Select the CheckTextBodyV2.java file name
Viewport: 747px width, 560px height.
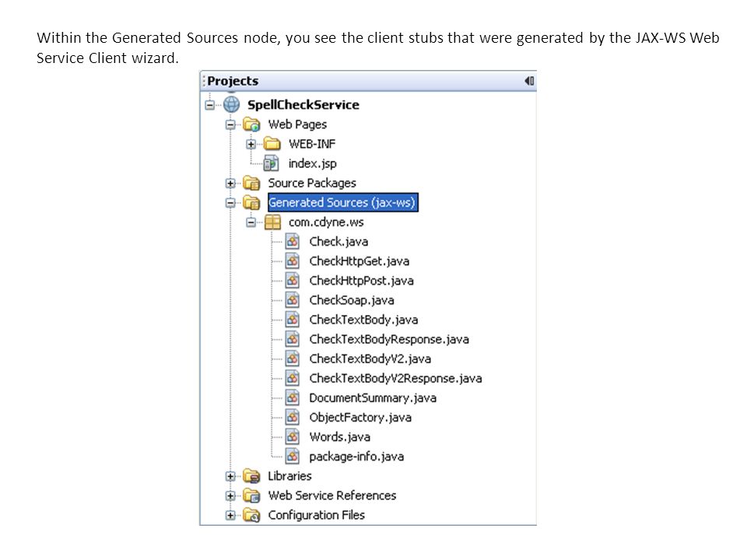tap(370, 359)
